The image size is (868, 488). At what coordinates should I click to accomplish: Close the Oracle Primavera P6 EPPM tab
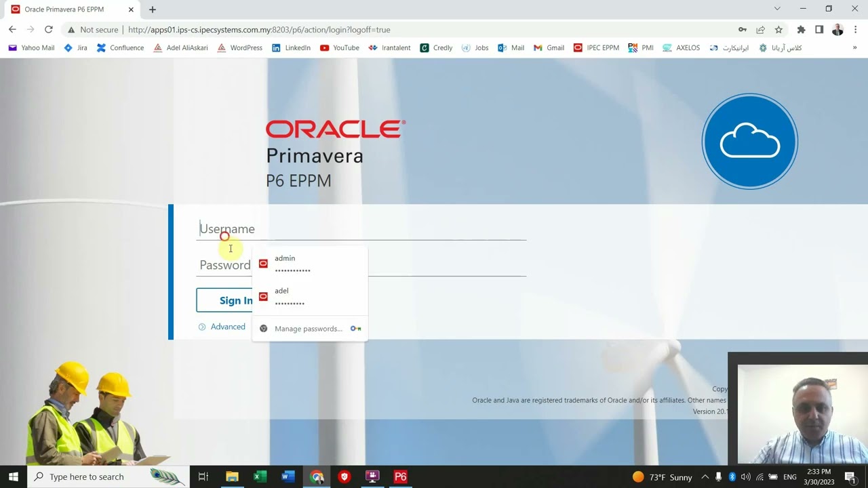[131, 9]
